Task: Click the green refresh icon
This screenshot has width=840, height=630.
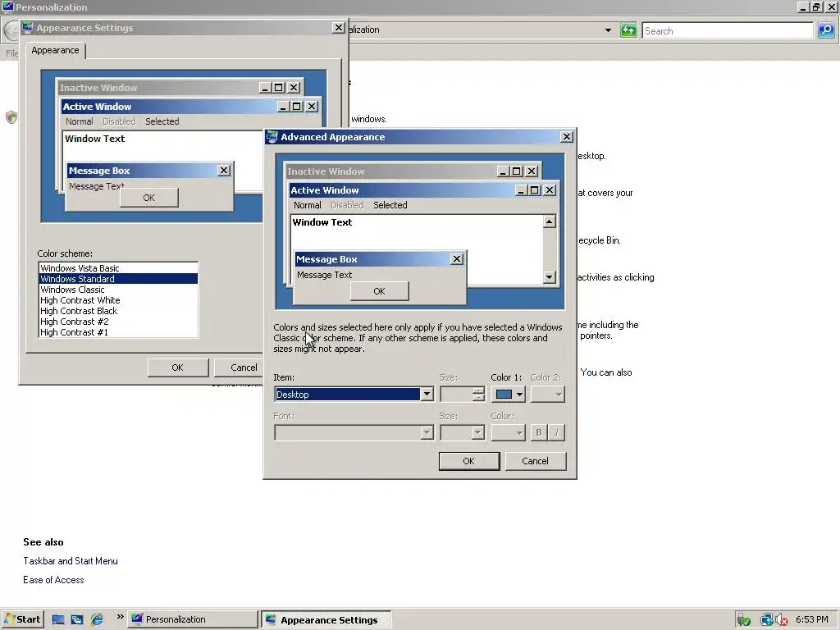Action: coord(628,30)
